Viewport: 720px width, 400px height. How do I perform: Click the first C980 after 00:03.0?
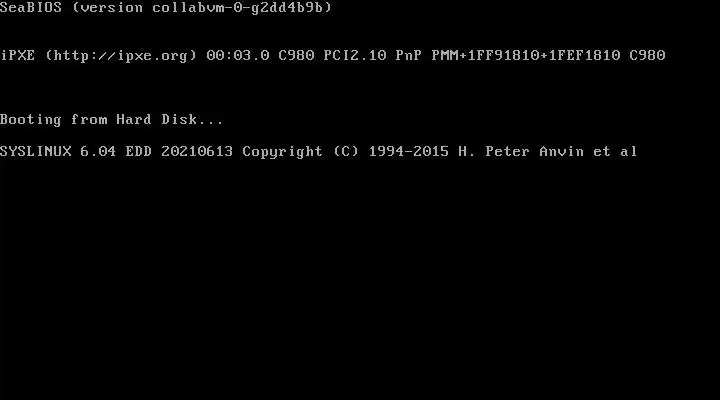pos(296,56)
